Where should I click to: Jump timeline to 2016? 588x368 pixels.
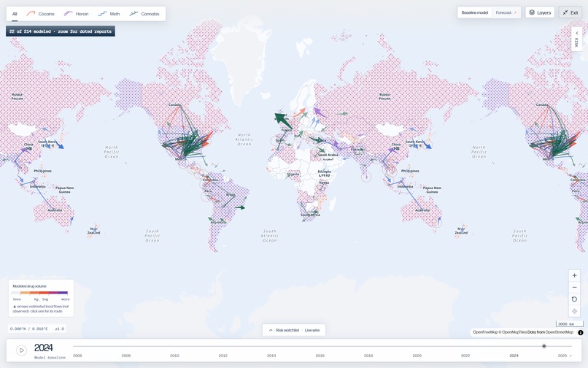point(320,356)
